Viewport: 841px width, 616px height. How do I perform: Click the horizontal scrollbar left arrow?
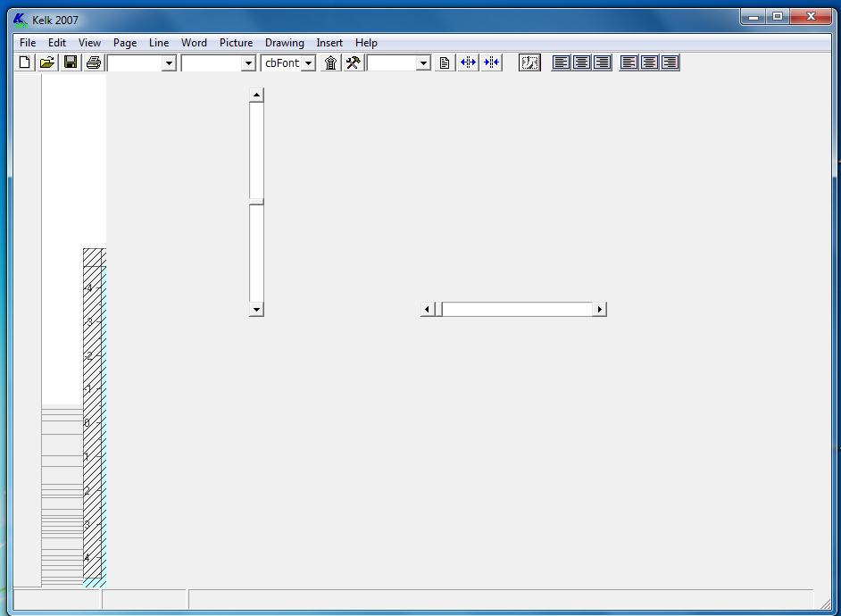click(x=427, y=310)
